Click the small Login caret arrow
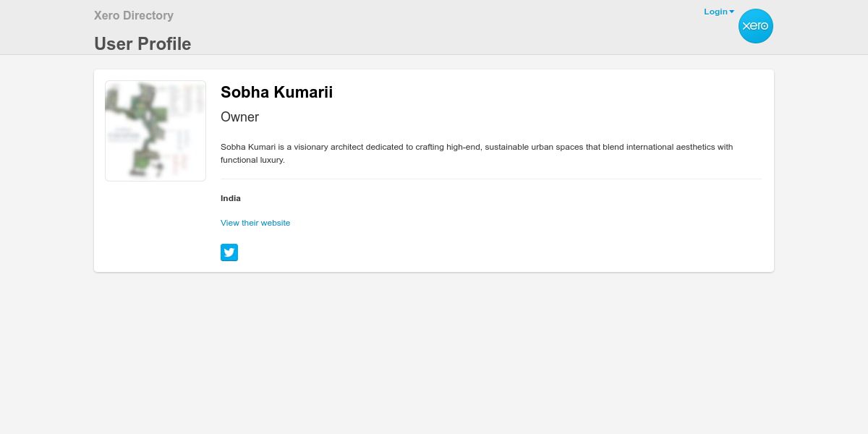This screenshot has height=434, width=868. (732, 12)
